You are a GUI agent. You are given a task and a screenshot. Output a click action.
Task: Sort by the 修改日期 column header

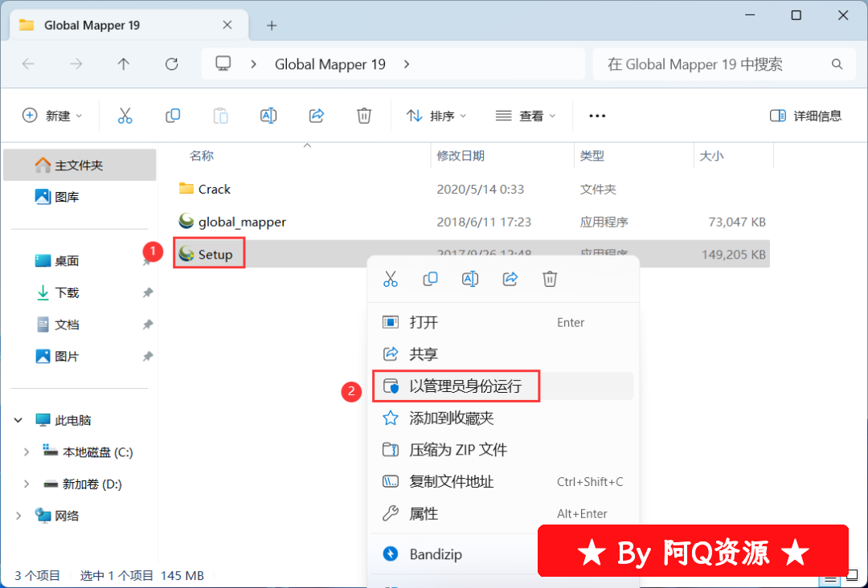point(461,156)
